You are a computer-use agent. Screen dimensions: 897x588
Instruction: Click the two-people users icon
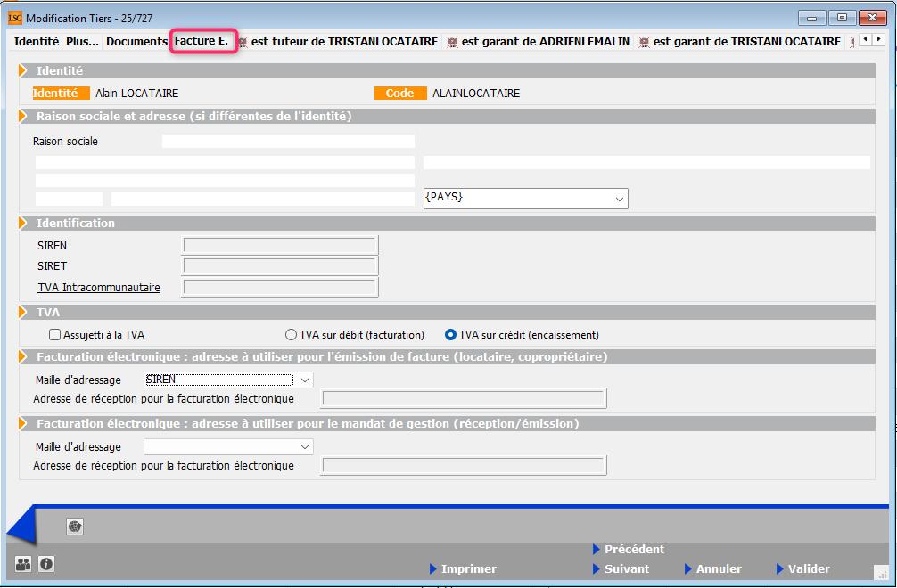[23, 564]
